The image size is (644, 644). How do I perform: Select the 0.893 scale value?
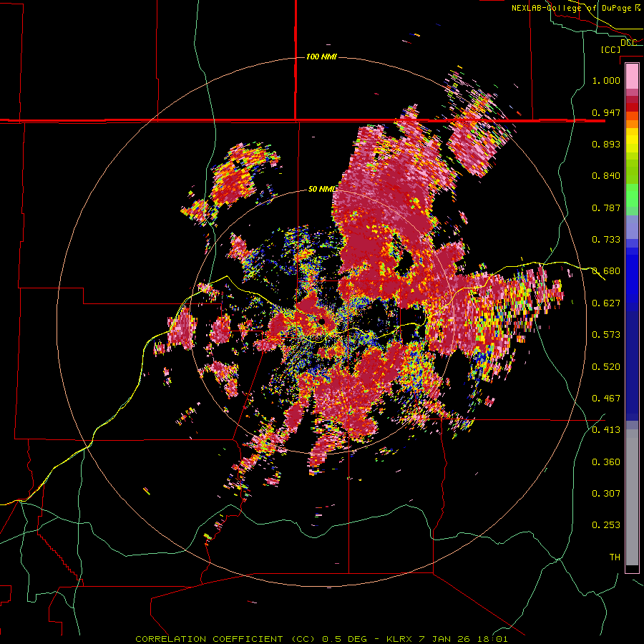click(606, 144)
